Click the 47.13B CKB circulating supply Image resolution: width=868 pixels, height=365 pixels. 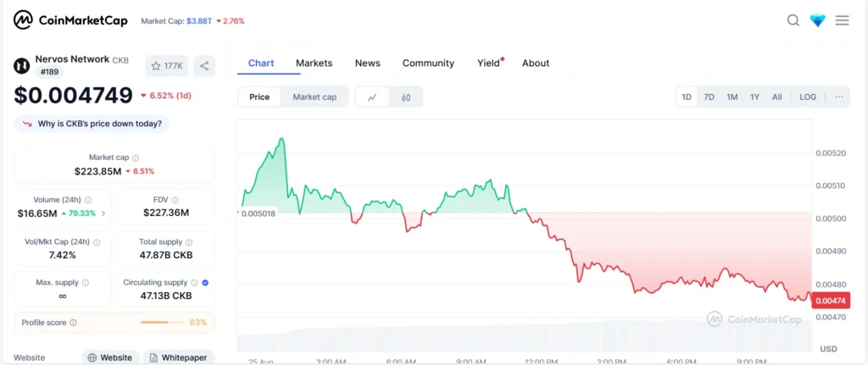(166, 296)
